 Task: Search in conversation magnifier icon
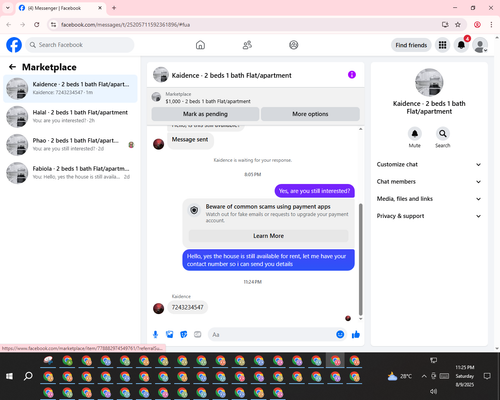click(x=443, y=134)
